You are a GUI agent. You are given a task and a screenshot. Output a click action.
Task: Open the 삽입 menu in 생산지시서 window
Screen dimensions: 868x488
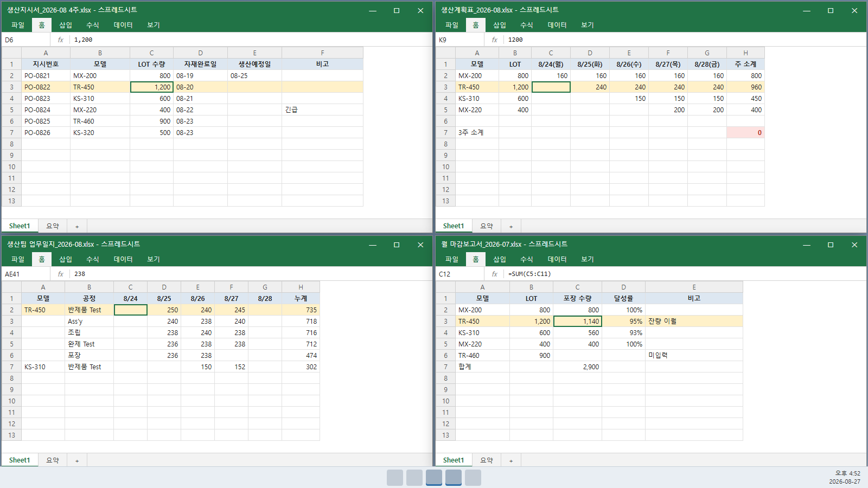(x=66, y=25)
